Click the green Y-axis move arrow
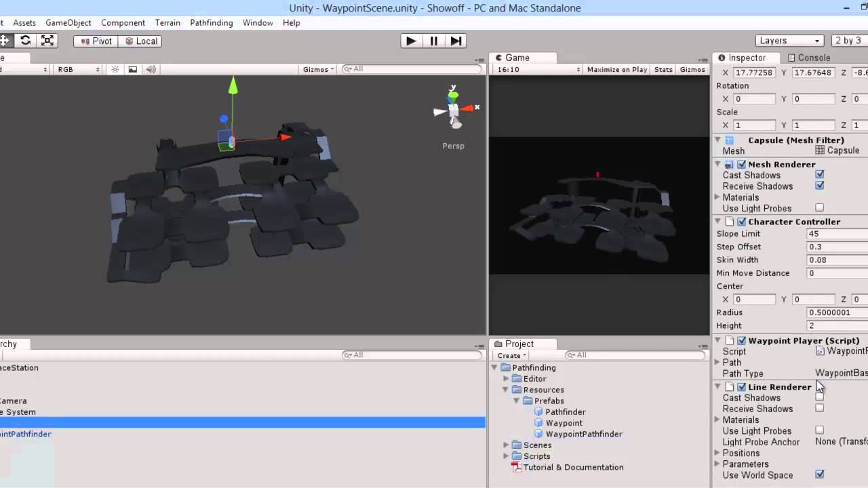The image size is (868, 488). [233, 85]
